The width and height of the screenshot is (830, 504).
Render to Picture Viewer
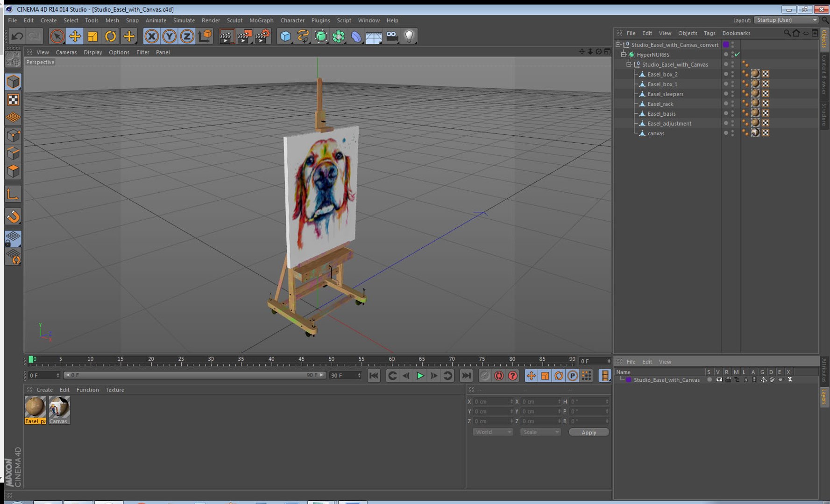tap(244, 36)
